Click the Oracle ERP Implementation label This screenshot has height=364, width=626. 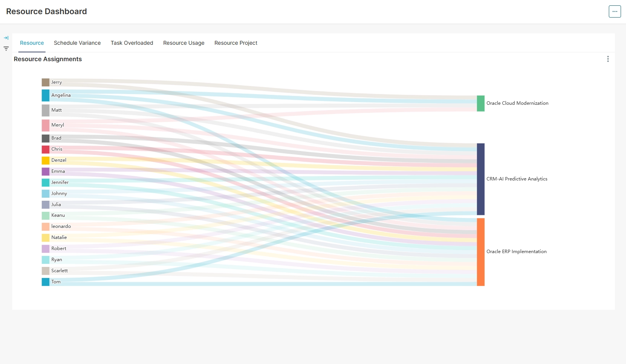click(516, 252)
